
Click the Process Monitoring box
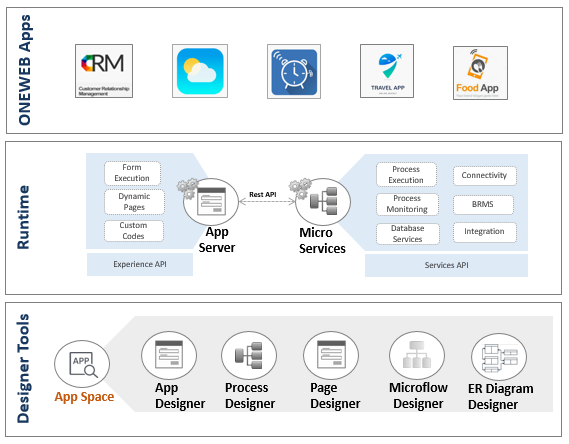coord(407,204)
